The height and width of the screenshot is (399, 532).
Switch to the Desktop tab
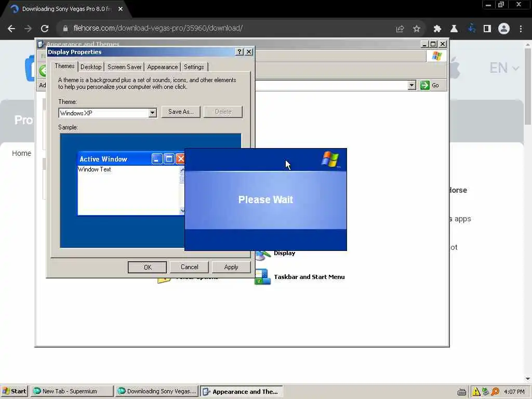click(x=91, y=67)
